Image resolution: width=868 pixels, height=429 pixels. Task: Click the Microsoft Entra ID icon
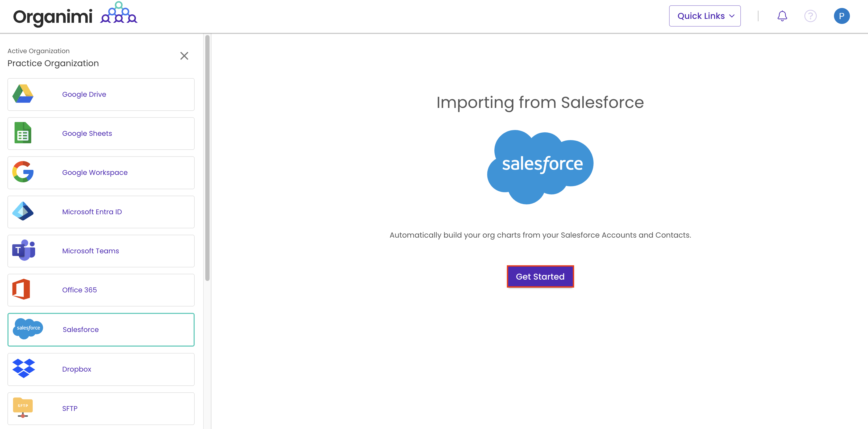tap(23, 212)
